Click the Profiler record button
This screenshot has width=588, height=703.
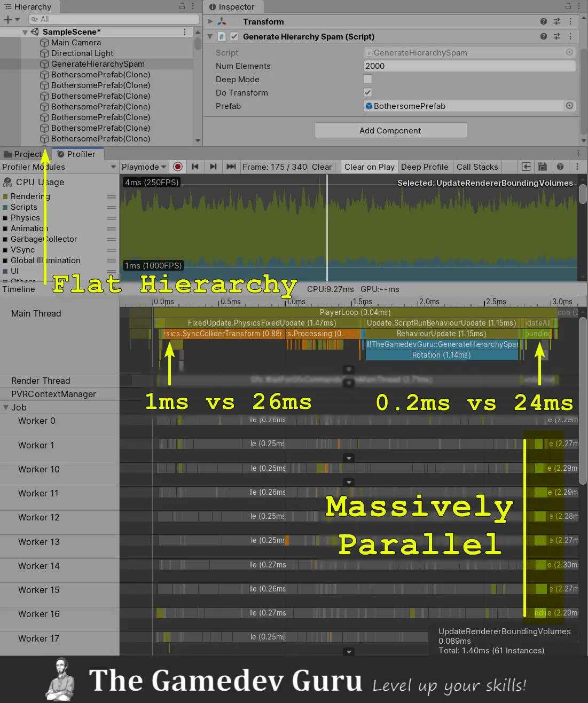178,167
